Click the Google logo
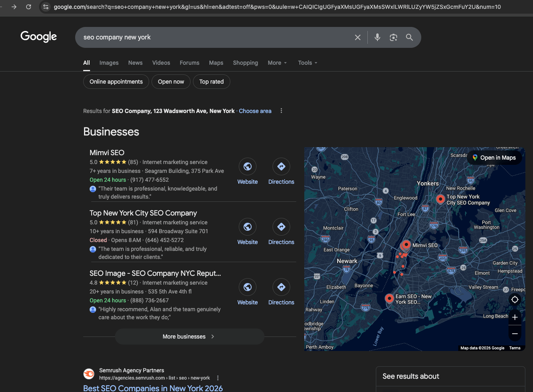Image resolution: width=533 pixels, height=392 pixels. [39, 37]
